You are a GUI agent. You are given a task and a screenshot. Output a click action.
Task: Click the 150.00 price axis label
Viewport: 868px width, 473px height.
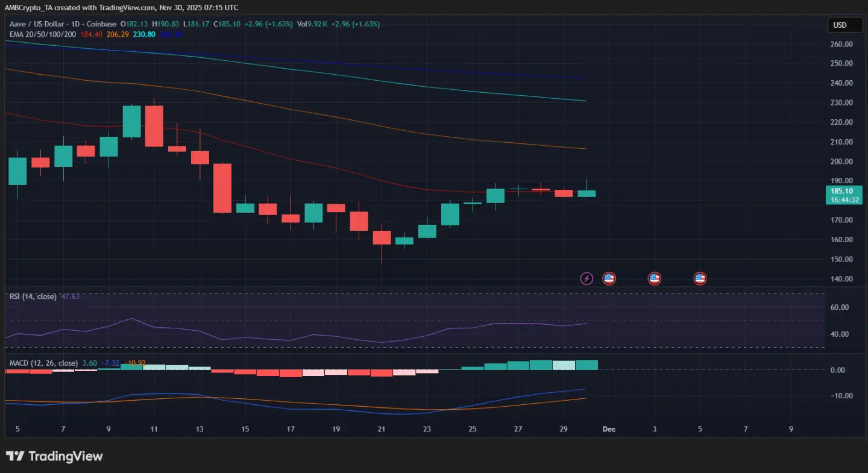click(x=840, y=260)
